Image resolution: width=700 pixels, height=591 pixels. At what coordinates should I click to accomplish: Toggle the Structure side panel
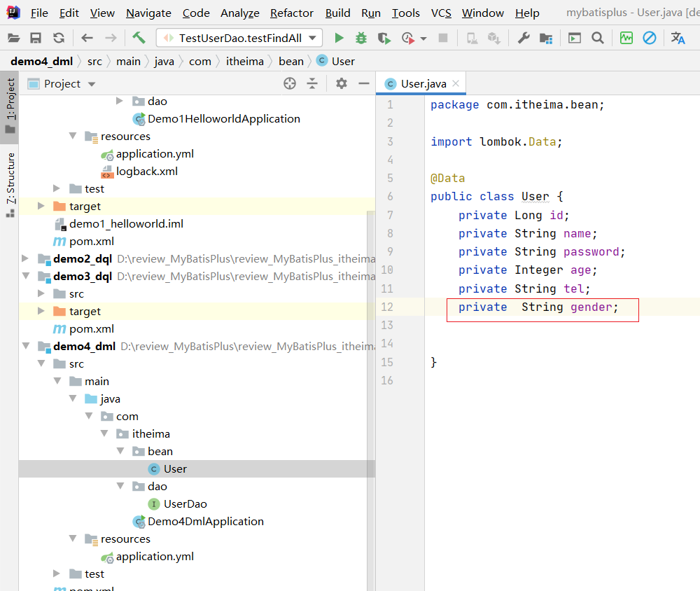point(10,182)
